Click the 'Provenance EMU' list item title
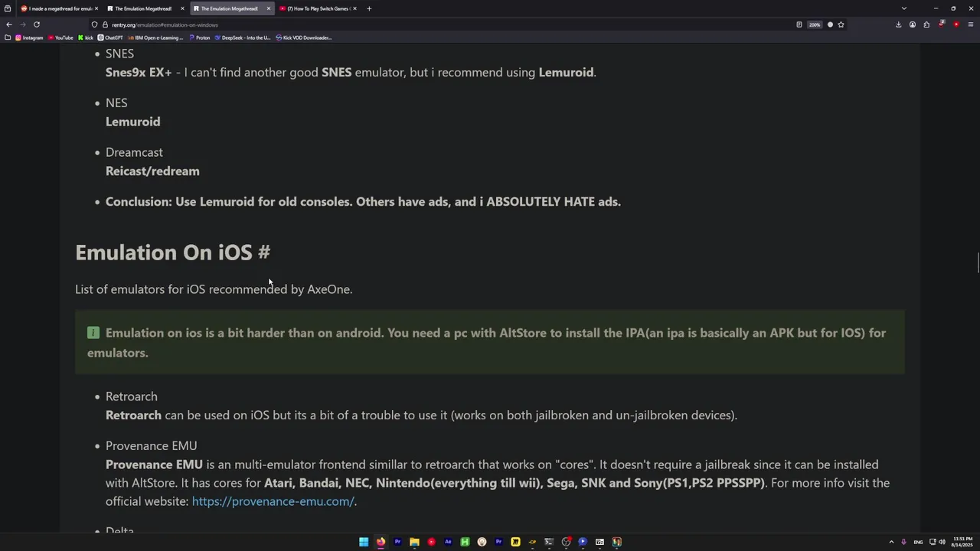 tap(151, 446)
